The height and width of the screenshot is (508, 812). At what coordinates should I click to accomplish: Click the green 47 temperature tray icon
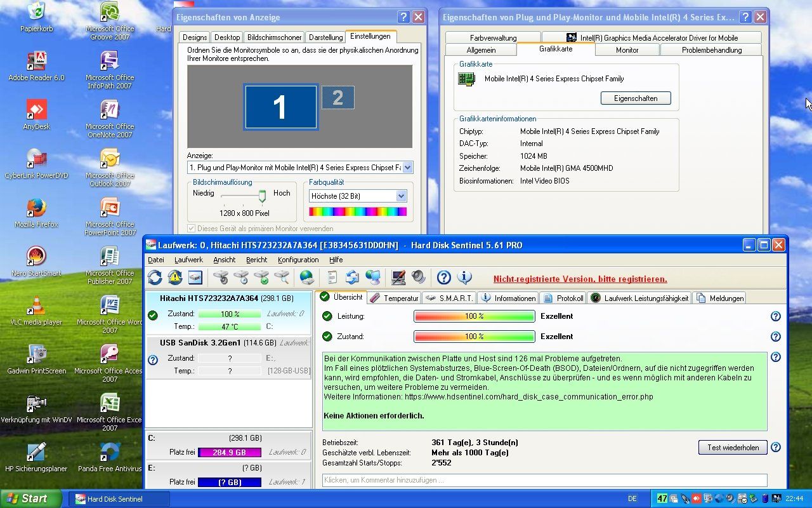[x=662, y=498]
